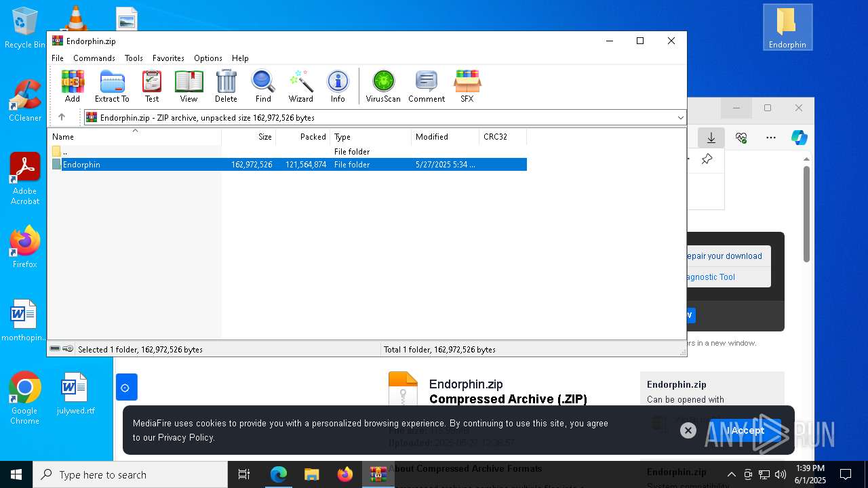The width and height of the screenshot is (868, 488).
Task: Open the Tools menu
Action: tap(134, 58)
